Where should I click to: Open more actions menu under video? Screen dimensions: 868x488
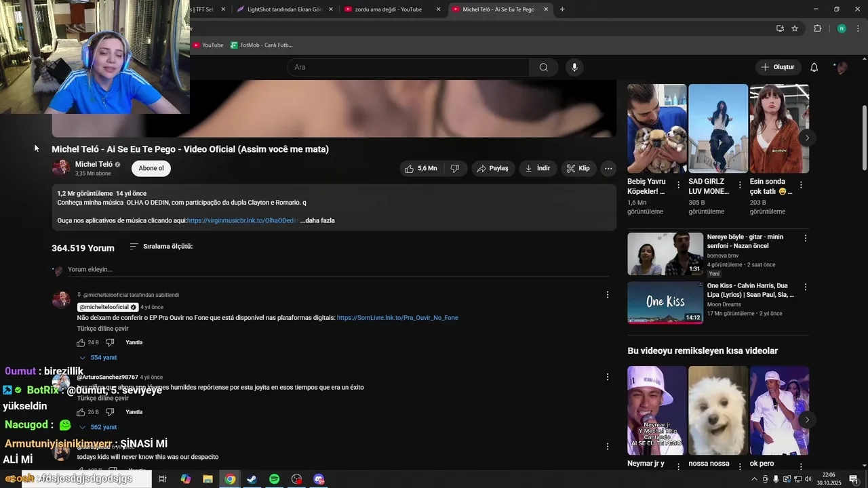pos(608,168)
